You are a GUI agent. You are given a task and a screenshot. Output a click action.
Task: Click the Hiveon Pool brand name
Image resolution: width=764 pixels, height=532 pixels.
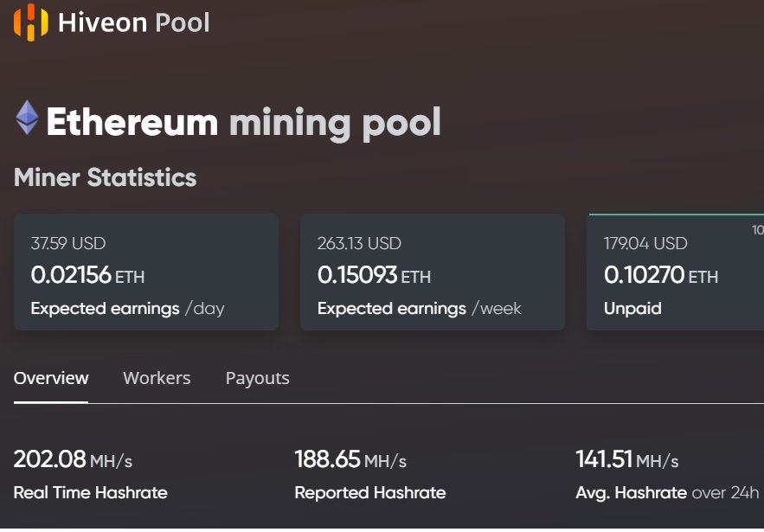click(134, 22)
